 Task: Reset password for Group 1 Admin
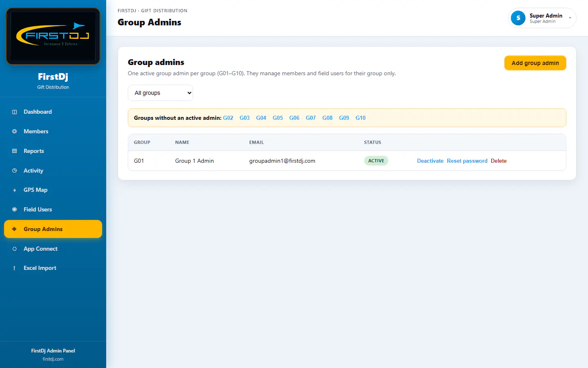(x=467, y=161)
